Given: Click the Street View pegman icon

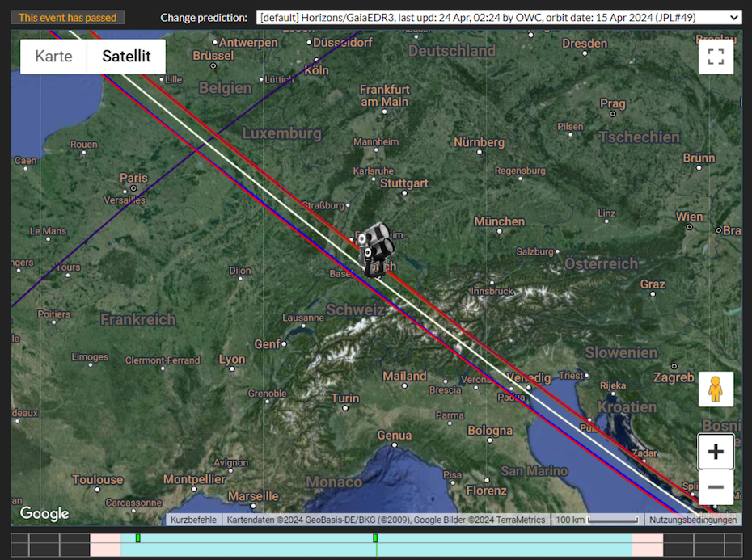Looking at the screenshot, I should [x=716, y=389].
